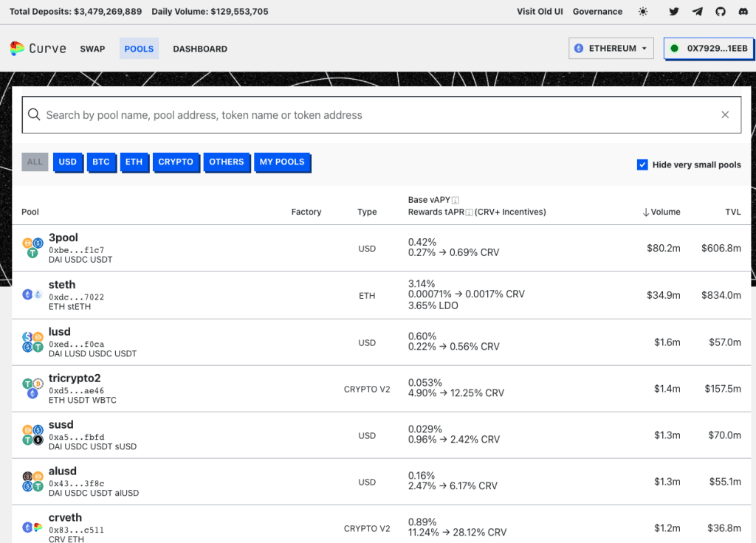Click the steth address 0xdc...7022
756x543 pixels.
tap(76, 297)
